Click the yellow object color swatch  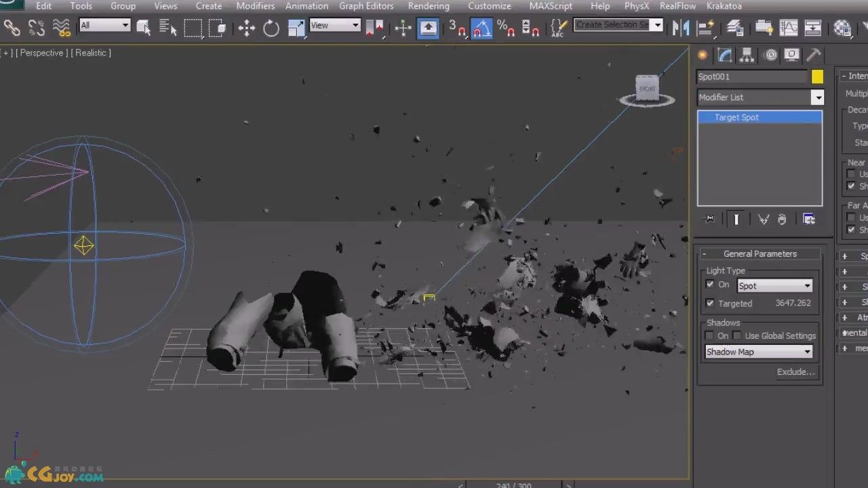[817, 77]
